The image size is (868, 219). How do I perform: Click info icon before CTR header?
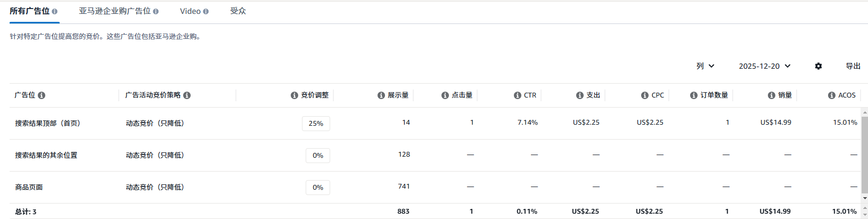(517, 95)
